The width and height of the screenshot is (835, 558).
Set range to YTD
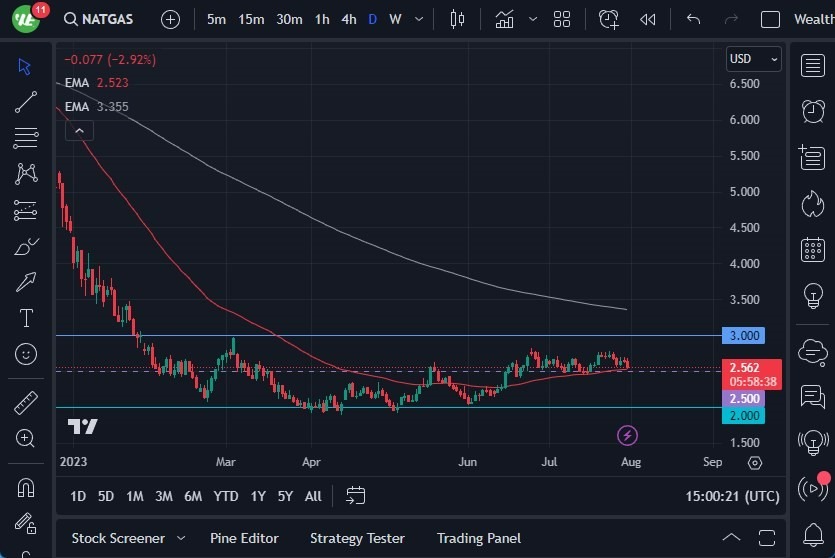[226, 496]
